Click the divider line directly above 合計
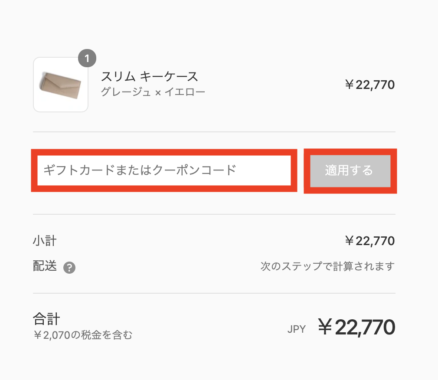Viewport: 438px width, 380px height. (214, 294)
